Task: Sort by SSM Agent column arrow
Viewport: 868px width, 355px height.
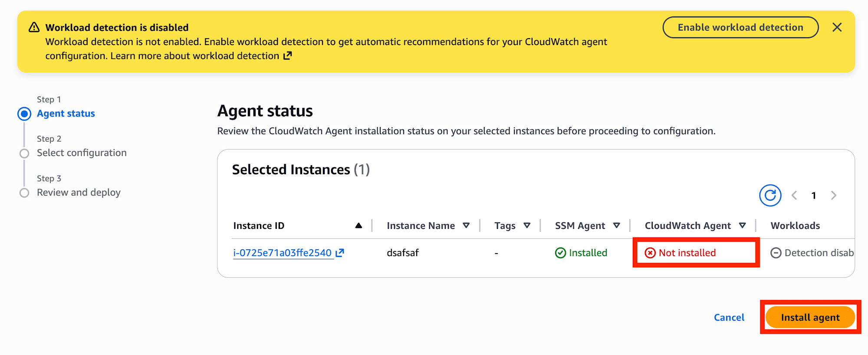Action: point(616,225)
